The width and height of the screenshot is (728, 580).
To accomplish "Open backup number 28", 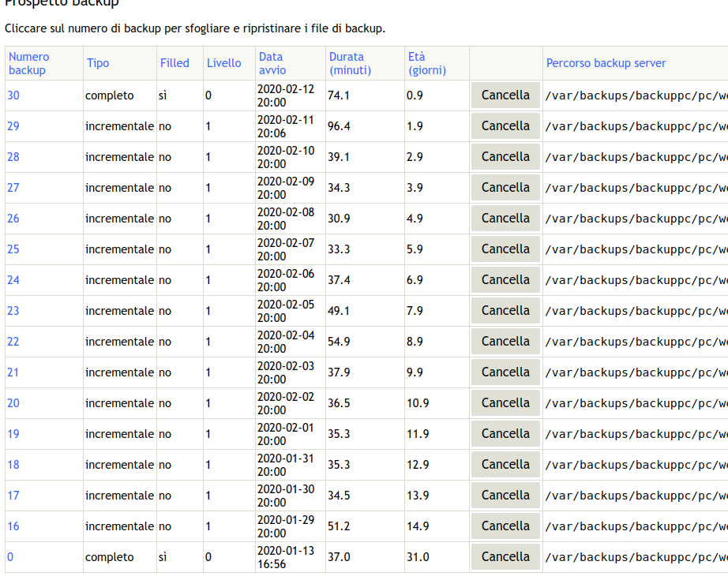I will click(x=13, y=157).
